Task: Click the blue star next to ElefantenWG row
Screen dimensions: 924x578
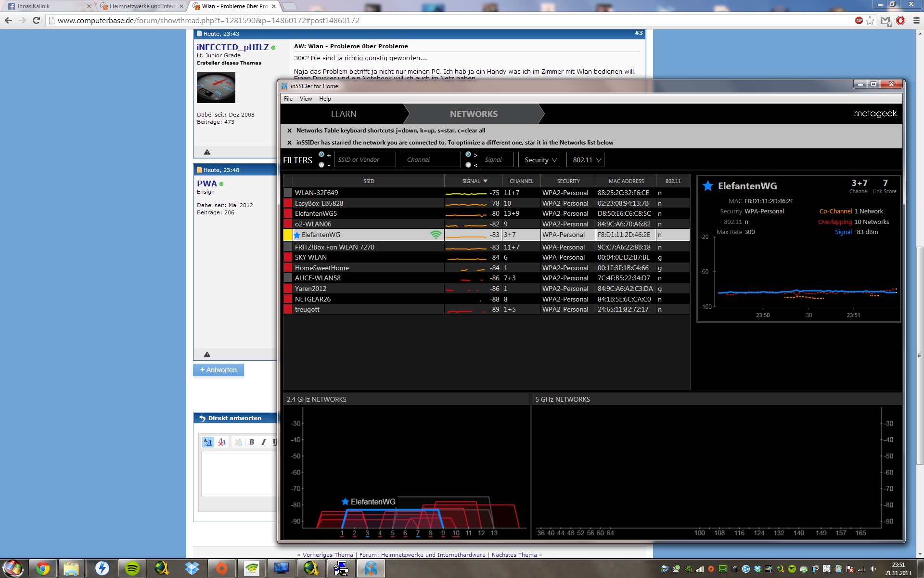Action: coord(297,235)
